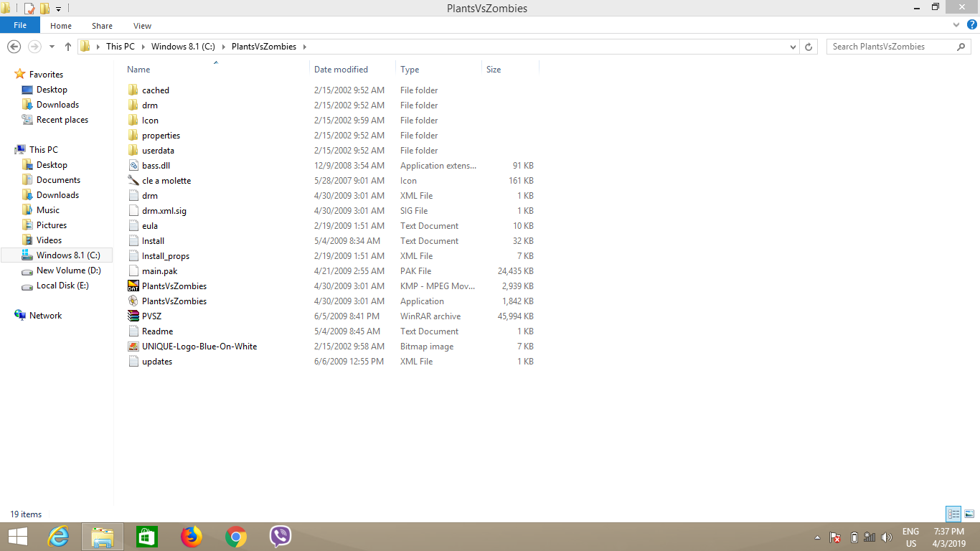Open Documents in the navigation pane
The width and height of the screenshot is (980, 551).
(x=58, y=180)
